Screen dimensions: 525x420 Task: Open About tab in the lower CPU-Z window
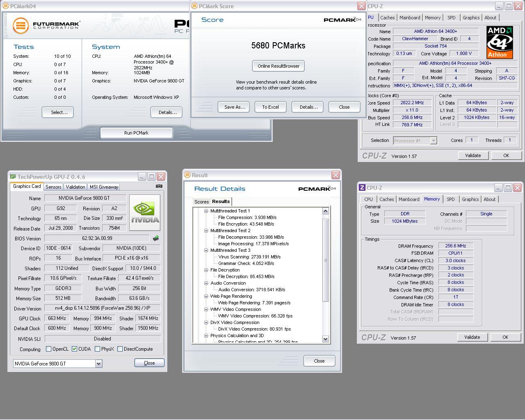[489, 199]
